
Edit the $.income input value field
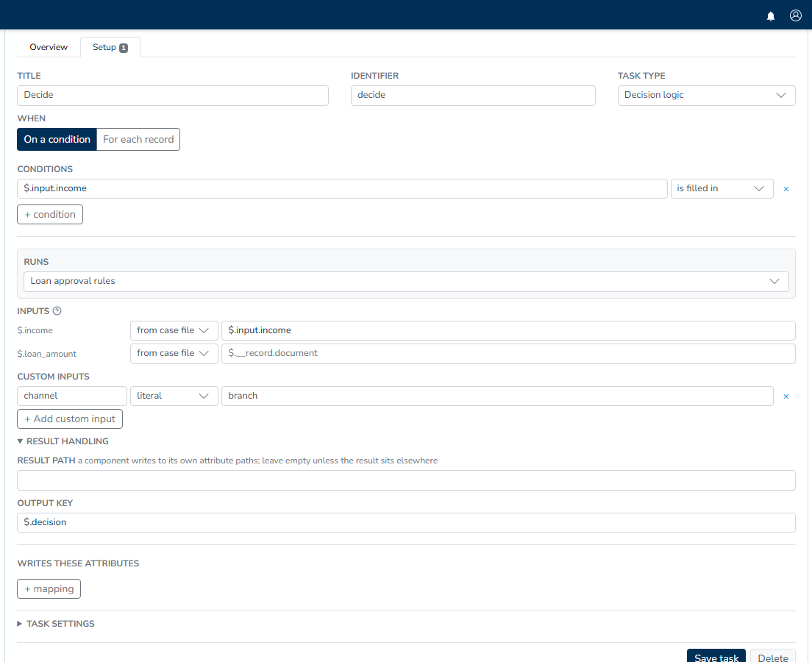[508, 330]
